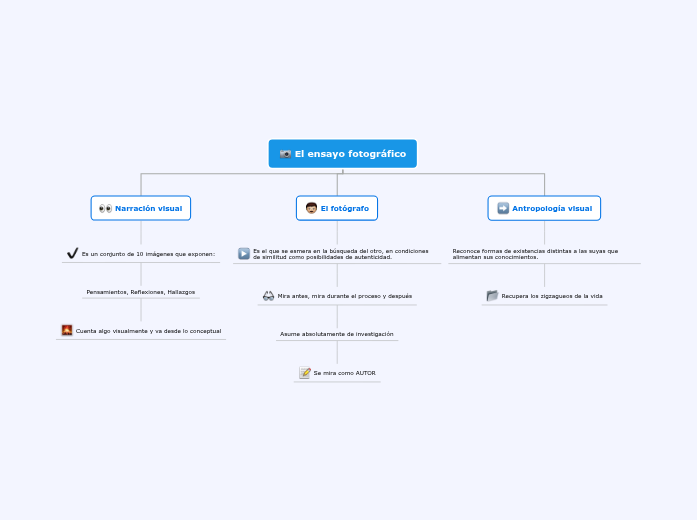Select the Narración visual topic node
Viewport: 697px width, 520px height.
coord(141,208)
